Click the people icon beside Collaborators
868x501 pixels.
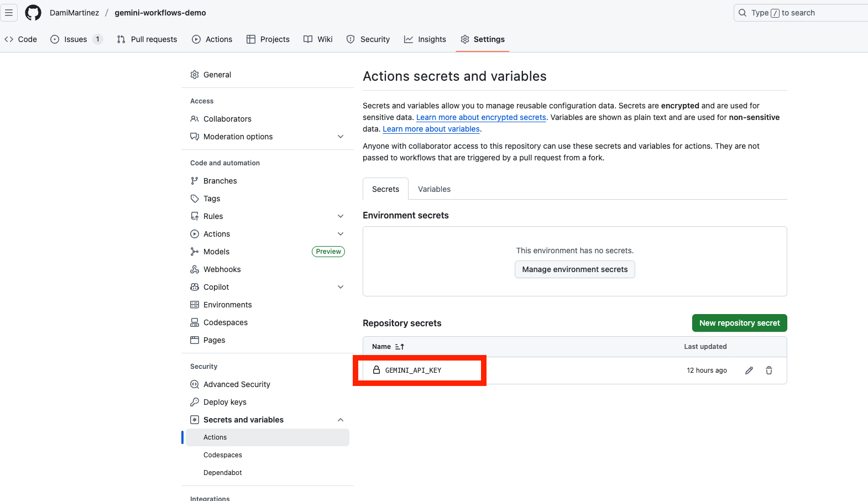pos(195,119)
